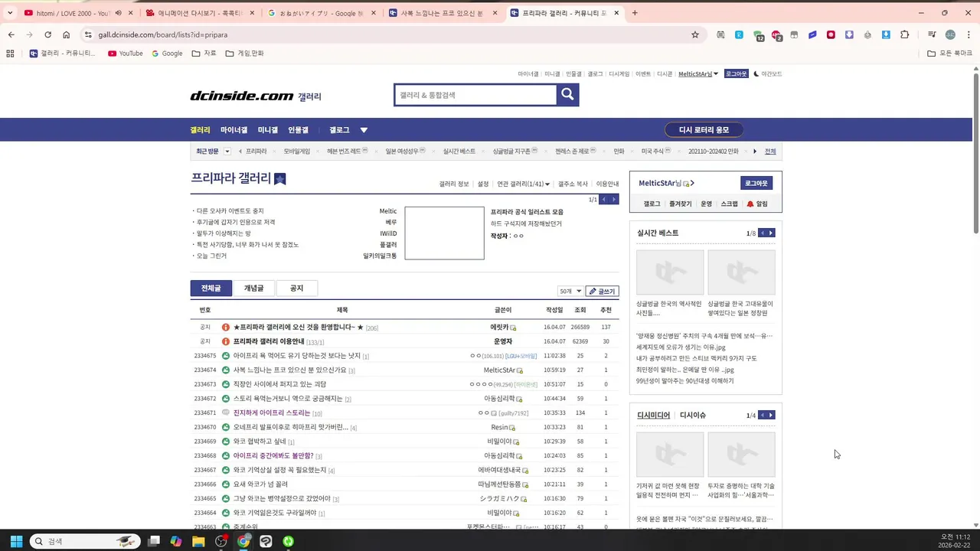Open 전체 recent visits link
This screenshot has height=551, width=980.
[x=770, y=152]
